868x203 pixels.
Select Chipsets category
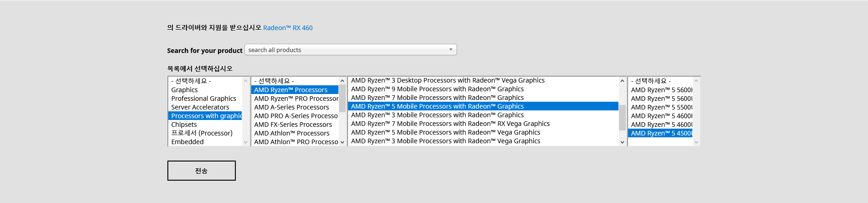tap(205, 125)
